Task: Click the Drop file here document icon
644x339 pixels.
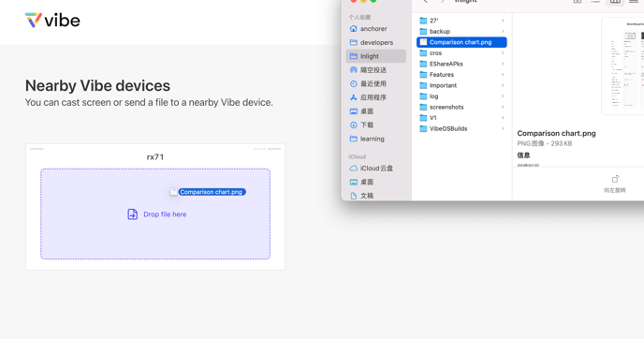Action: (132, 214)
